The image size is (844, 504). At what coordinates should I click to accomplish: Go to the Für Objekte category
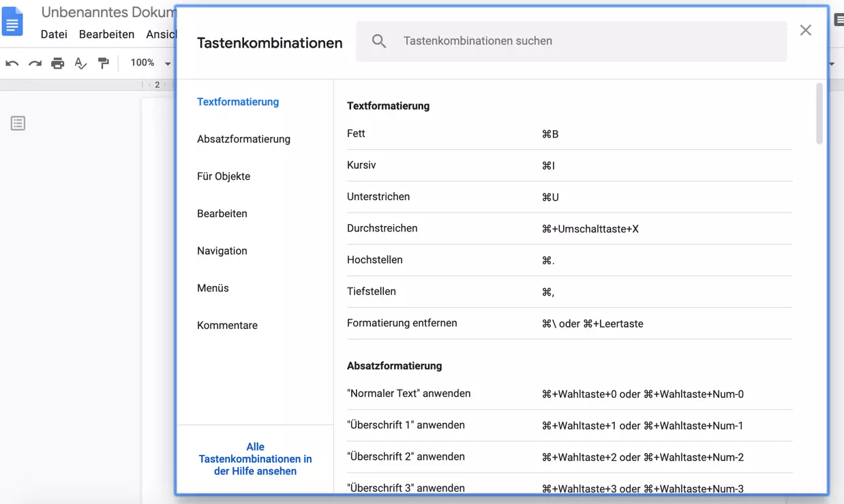[x=224, y=176]
